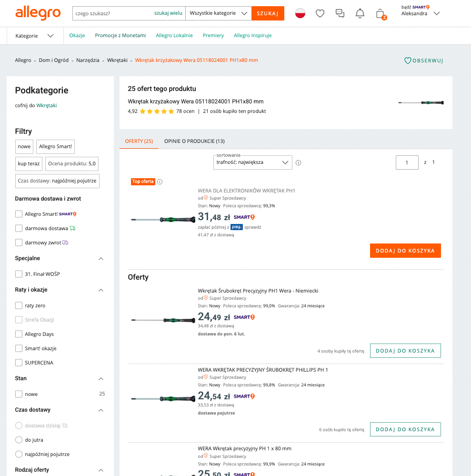
Task: Click the SMART badge next to 31,48 zł
Action: (244, 217)
